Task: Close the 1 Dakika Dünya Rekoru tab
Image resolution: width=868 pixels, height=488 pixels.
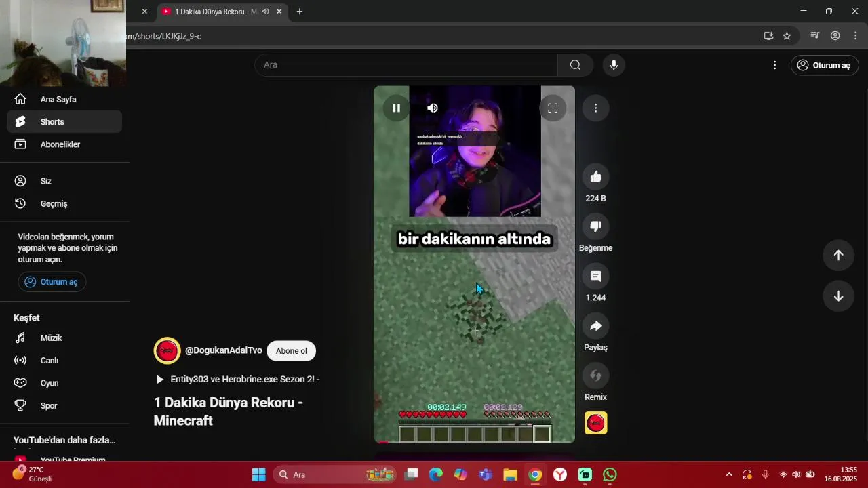Action: [x=279, y=12]
